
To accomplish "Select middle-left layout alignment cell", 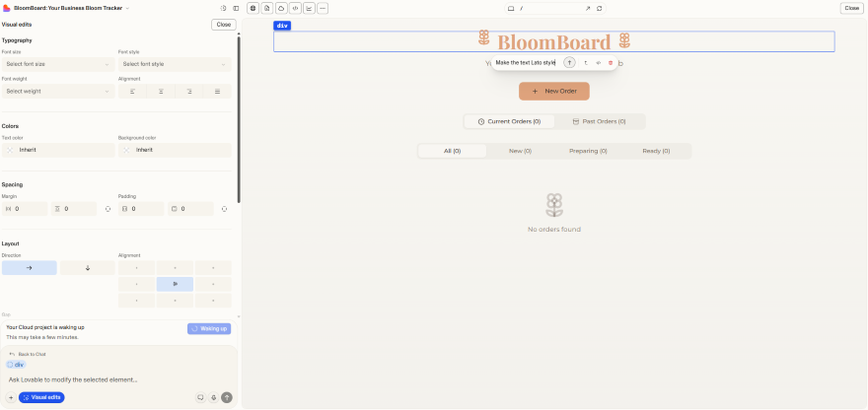I will [x=137, y=284].
